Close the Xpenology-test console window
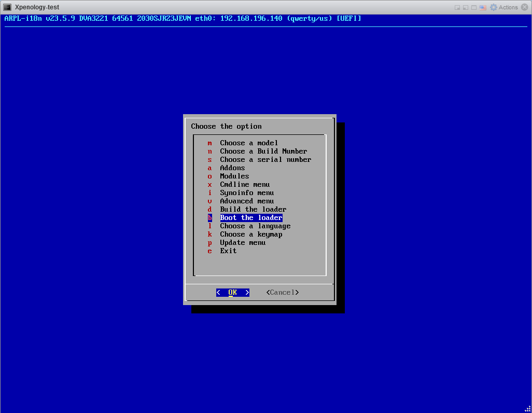Image resolution: width=532 pixels, height=413 pixels. 525,7
